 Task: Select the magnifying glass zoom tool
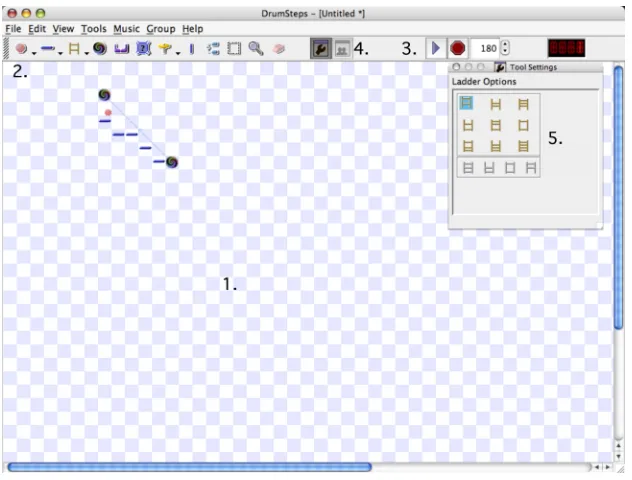click(256, 48)
